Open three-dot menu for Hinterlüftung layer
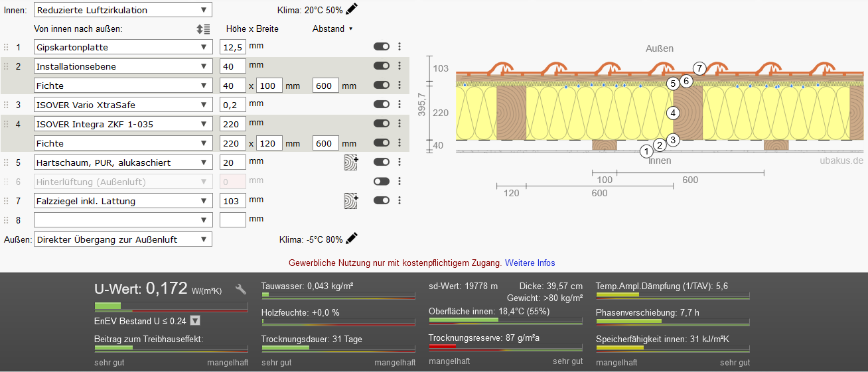The height and width of the screenshot is (372, 868). (x=399, y=182)
